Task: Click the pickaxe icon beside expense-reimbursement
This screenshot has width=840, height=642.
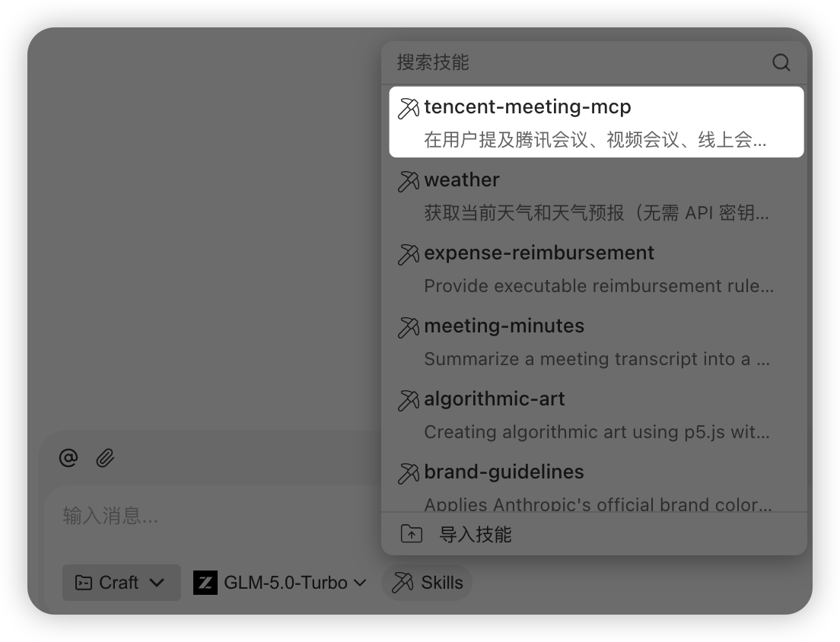Action: click(409, 254)
